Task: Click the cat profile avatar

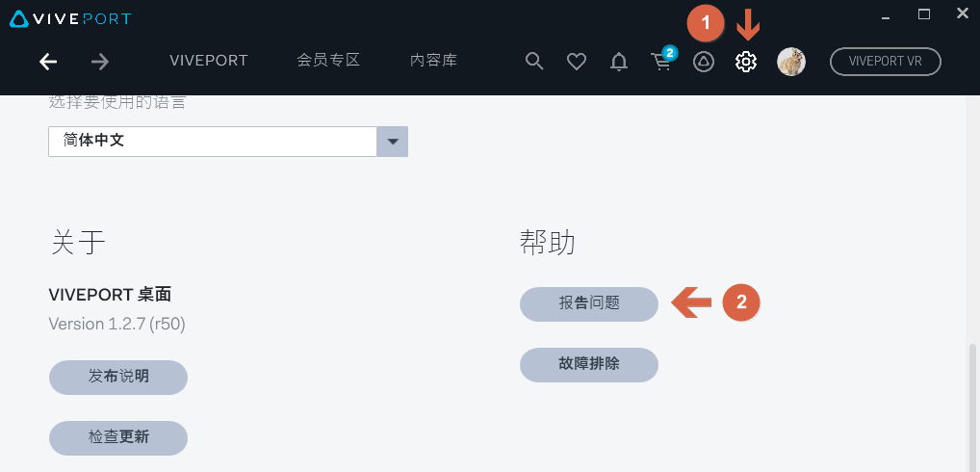Action: (790, 62)
